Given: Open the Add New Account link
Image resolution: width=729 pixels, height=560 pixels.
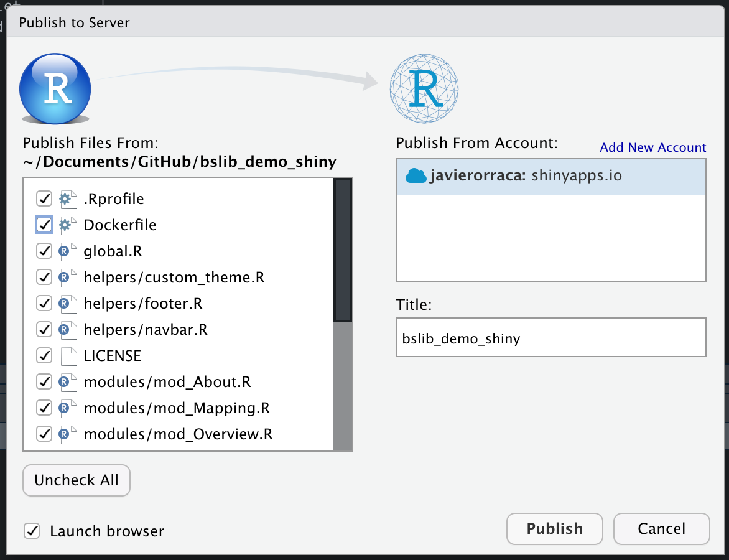Looking at the screenshot, I should (x=652, y=147).
